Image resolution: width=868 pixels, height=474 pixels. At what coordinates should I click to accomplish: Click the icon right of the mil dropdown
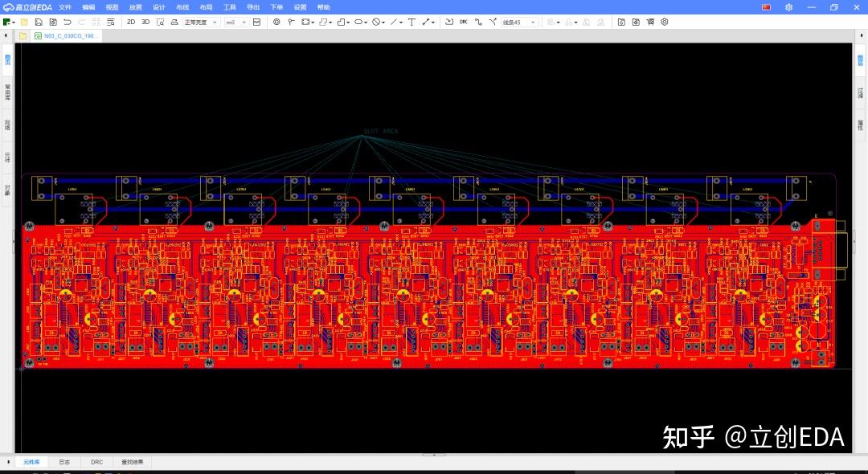click(257, 22)
